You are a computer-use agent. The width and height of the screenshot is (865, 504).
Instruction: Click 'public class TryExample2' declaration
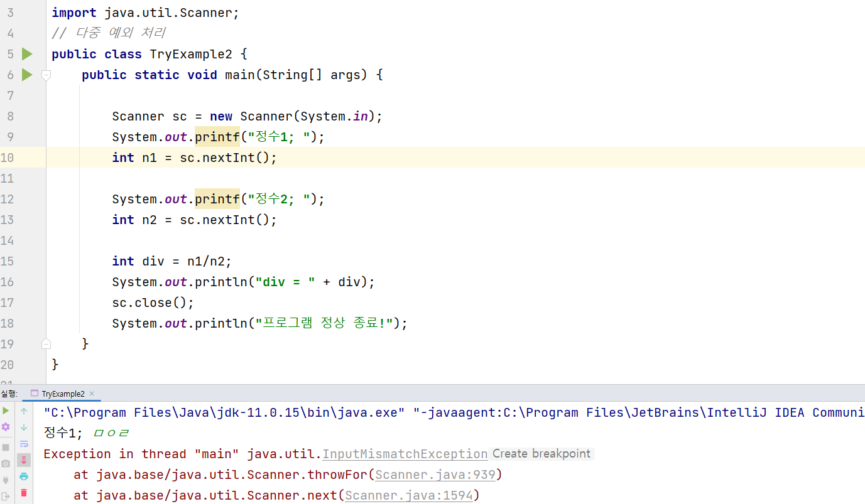click(150, 54)
